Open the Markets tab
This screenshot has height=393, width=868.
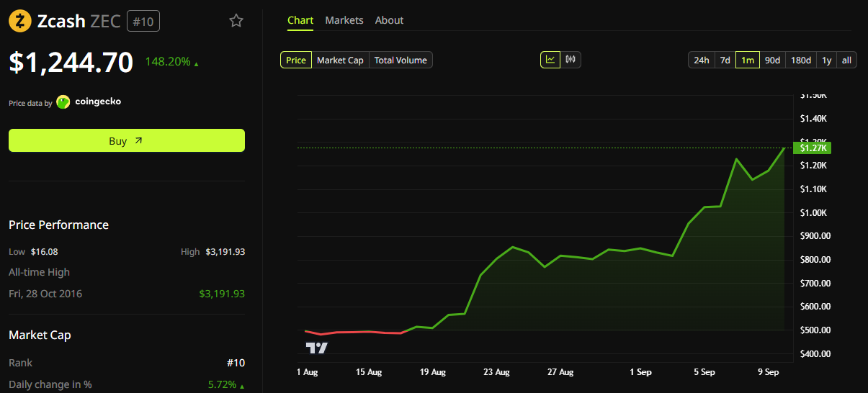click(344, 20)
